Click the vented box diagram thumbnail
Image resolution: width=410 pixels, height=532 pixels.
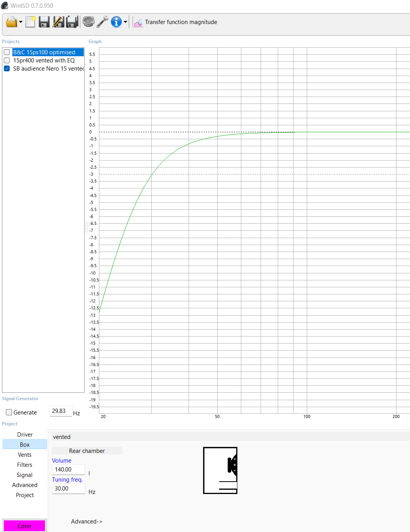tap(220, 470)
